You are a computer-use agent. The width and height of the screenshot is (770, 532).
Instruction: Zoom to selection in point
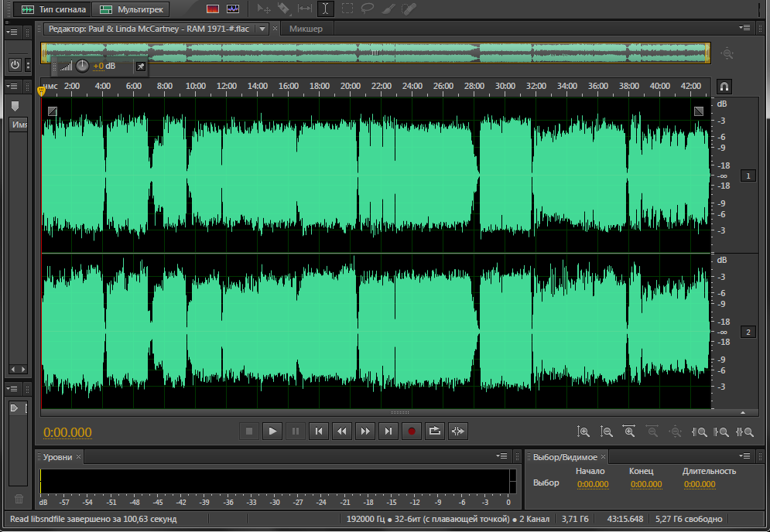[x=700, y=432]
